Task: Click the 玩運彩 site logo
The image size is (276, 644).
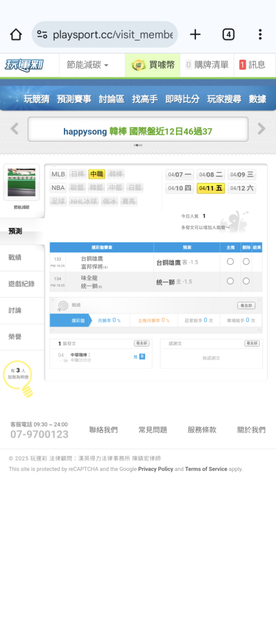Action: [25, 65]
